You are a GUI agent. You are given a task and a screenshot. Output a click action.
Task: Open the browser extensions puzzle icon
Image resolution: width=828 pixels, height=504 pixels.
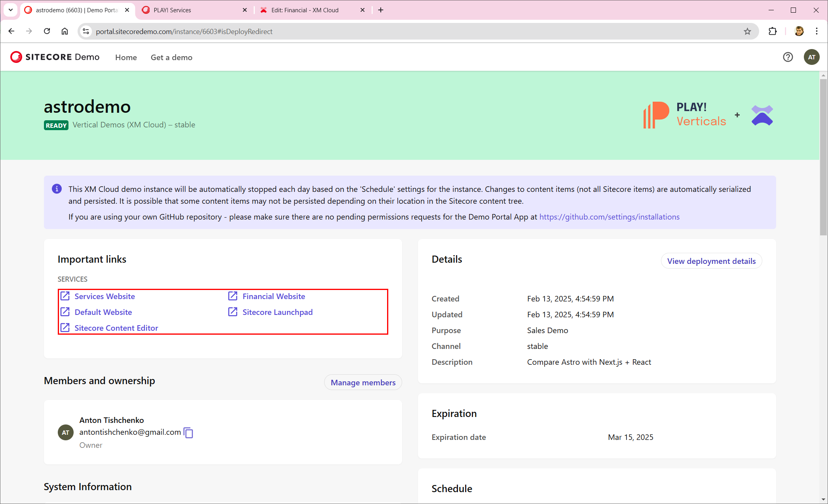click(772, 31)
